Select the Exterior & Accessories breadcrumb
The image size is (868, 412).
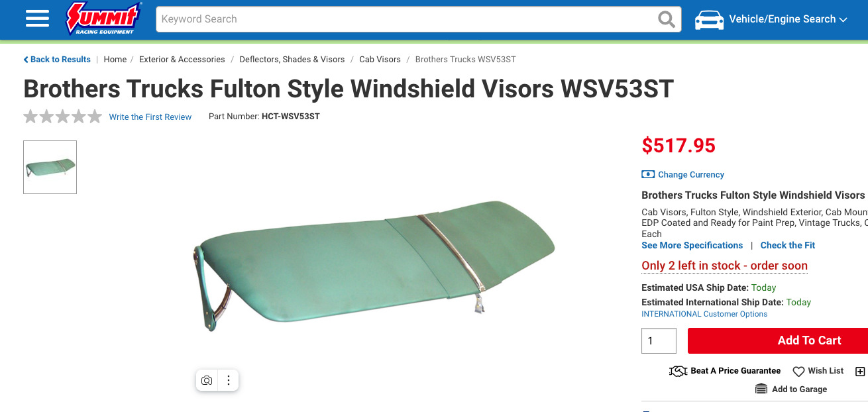(x=182, y=60)
